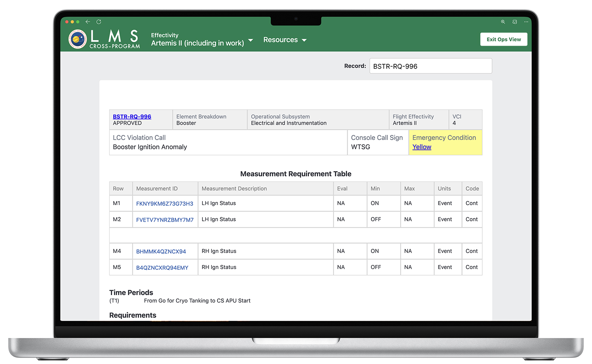This screenshot has height=364, width=592.
Task: Click the yellow Emergency Condition swatch
Action: [x=445, y=142]
